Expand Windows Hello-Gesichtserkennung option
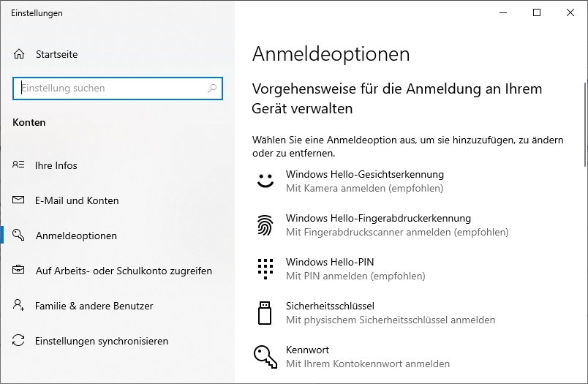The height and width of the screenshot is (384, 588). tap(364, 181)
